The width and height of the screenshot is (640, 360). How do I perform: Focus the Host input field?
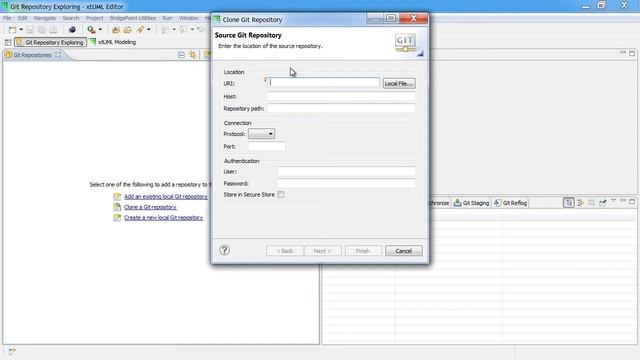(341, 96)
